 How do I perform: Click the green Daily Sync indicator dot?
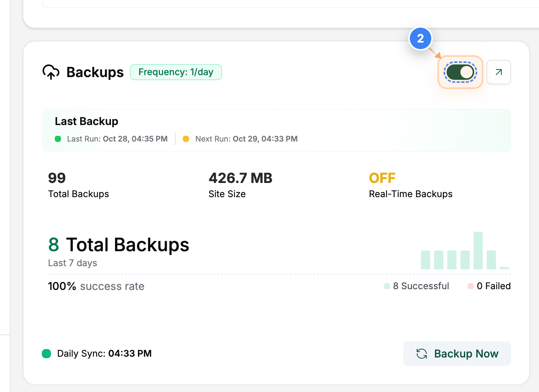pos(46,353)
